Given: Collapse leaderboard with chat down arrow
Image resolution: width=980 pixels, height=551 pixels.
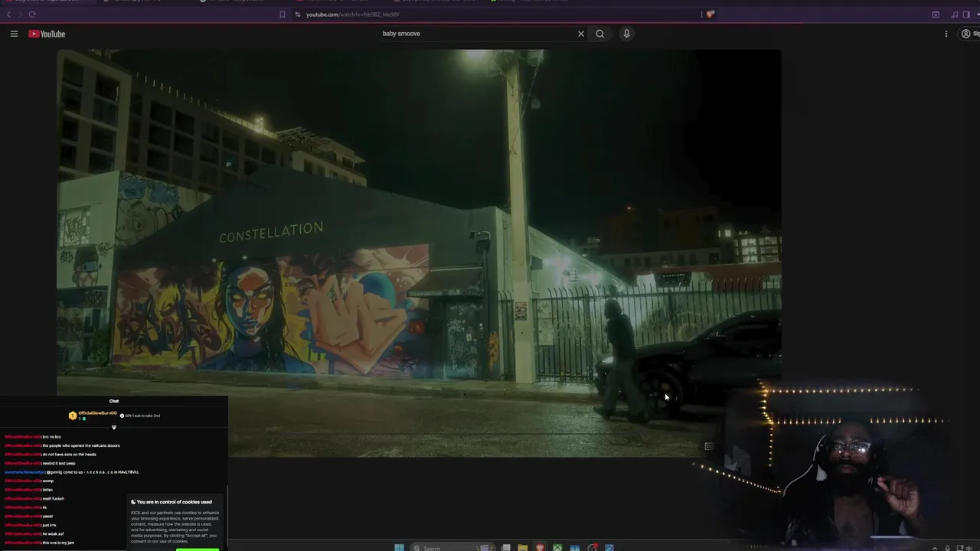Looking at the screenshot, I should pyautogui.click(x=114, y=427).
